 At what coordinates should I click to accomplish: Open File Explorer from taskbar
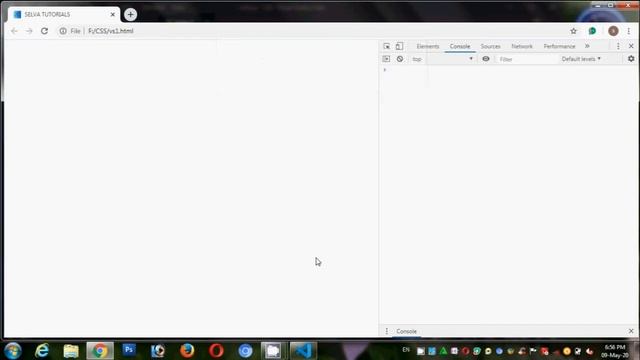click(x=71, y=351)
